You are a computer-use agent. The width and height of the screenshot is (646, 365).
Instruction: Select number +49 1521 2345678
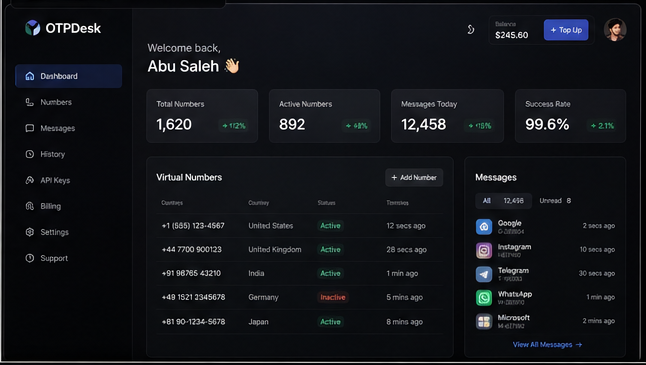coord(193,297)
